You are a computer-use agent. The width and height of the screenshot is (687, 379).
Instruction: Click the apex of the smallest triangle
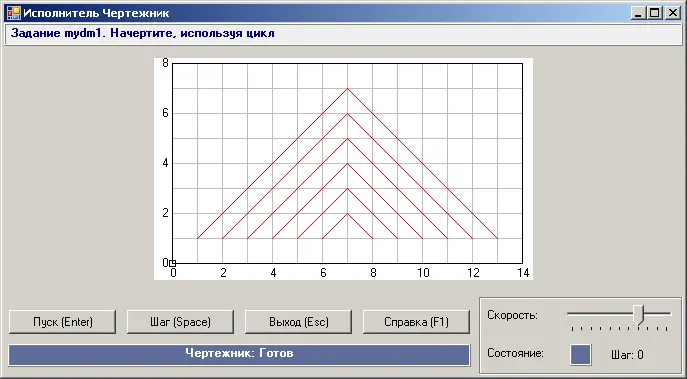(347, 214)
